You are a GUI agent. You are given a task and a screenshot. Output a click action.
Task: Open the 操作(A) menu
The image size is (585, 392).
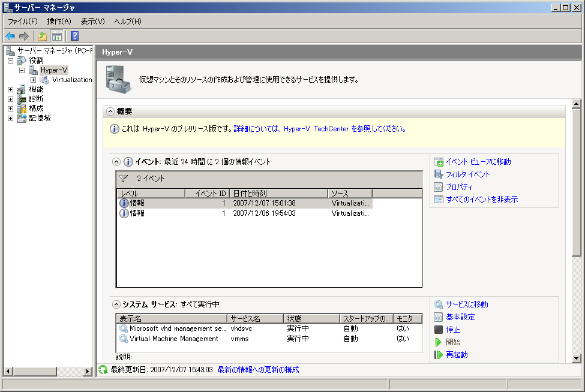[59, 21]
